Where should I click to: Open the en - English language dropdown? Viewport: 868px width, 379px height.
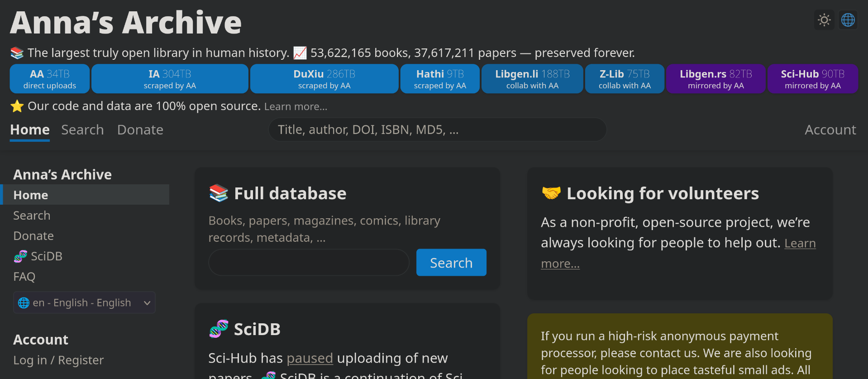point(84,303)
